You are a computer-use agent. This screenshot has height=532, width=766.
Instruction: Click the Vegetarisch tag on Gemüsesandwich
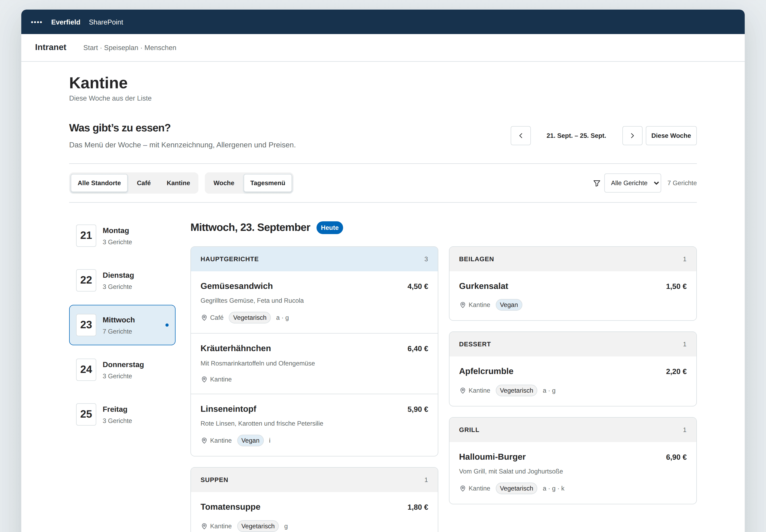[250, 318]
